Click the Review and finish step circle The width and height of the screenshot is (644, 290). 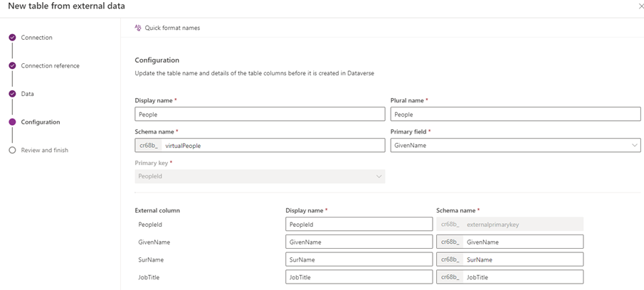[x=12, y=150]
